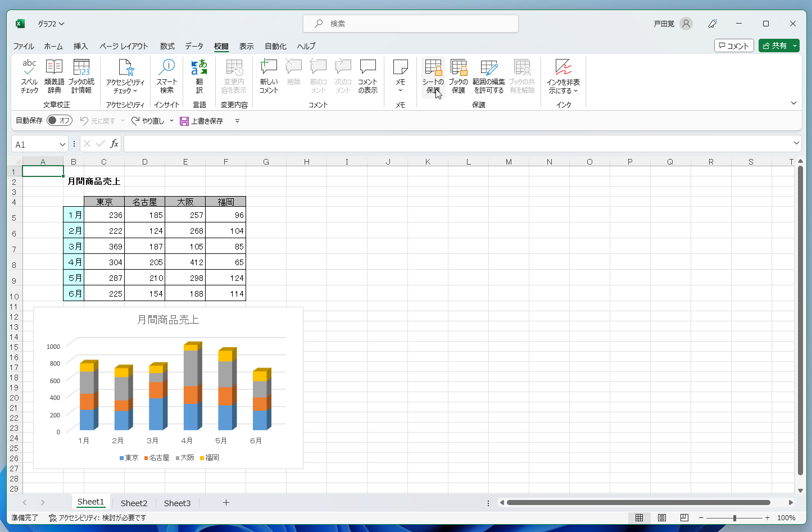
Task: Open the user account avatar
Action: click(x=686, y=24)
